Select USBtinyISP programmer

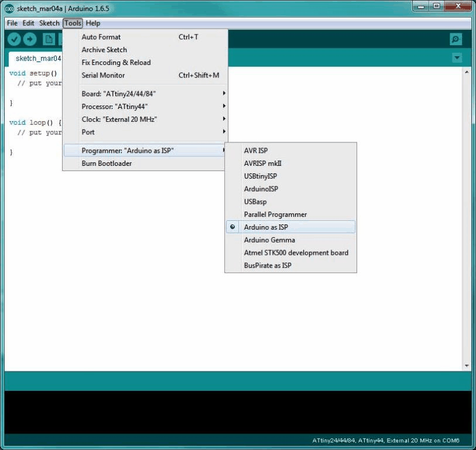[x=290, y=176]
